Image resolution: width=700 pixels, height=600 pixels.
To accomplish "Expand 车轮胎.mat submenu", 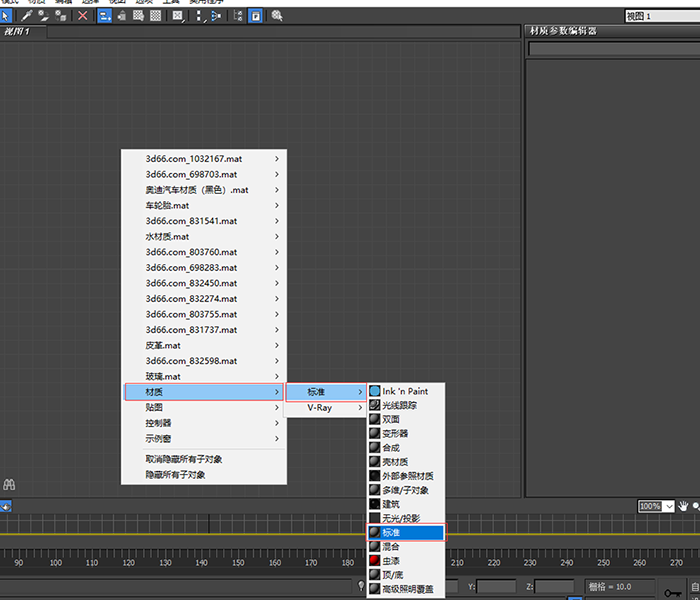I will click(204, 205).
